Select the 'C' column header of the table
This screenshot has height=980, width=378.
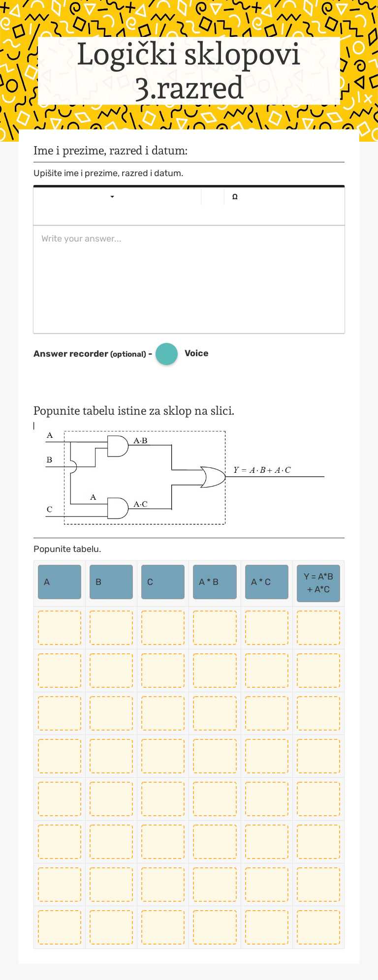162,582
